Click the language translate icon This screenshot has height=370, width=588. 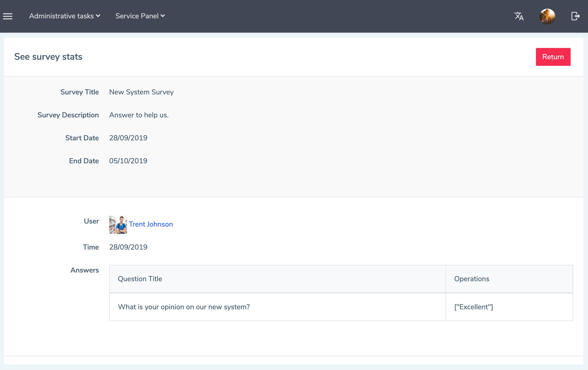(x=519, y=16)
